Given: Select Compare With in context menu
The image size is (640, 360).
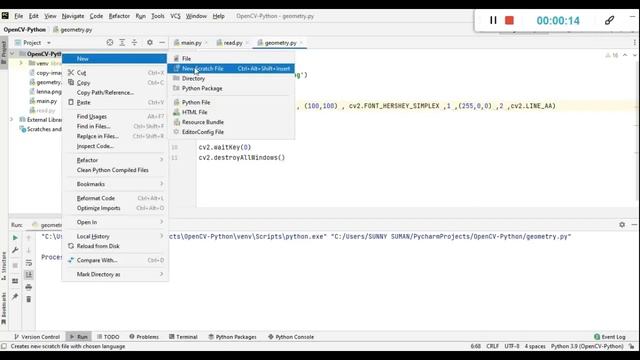Looking at the screenshot, I should tap(115, 260).
